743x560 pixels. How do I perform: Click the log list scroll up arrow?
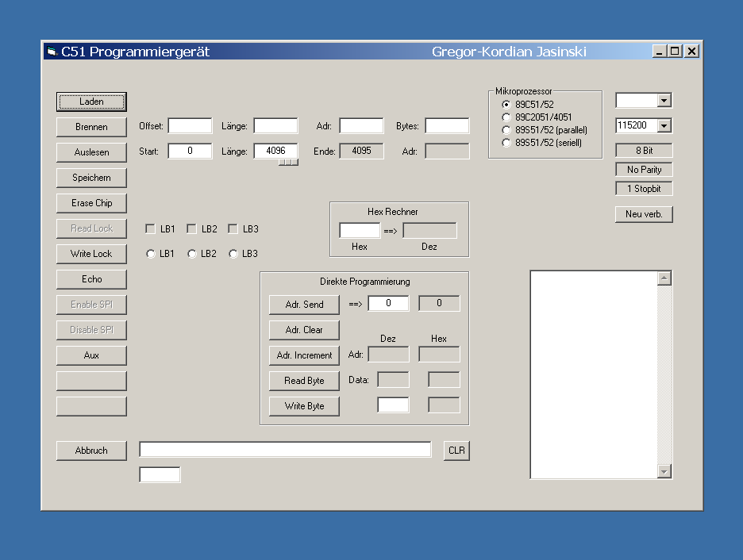pyautogui.click(x=664, y=279)
